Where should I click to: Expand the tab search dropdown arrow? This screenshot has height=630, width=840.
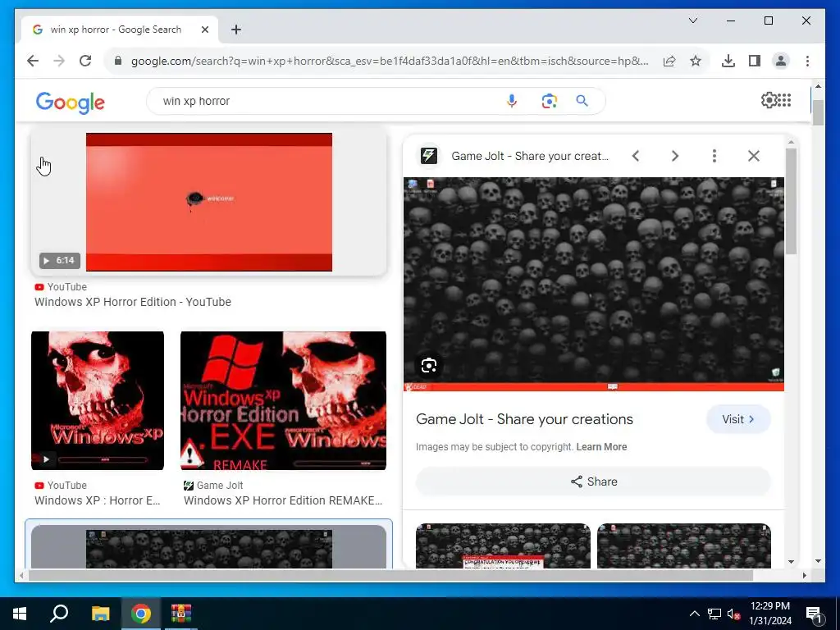tap(692, 21)
